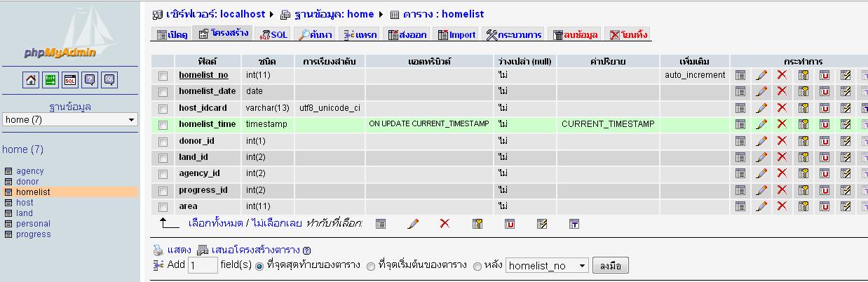Tick the checkbox for land_id row
868x282 pixels.
pos(163,158)
